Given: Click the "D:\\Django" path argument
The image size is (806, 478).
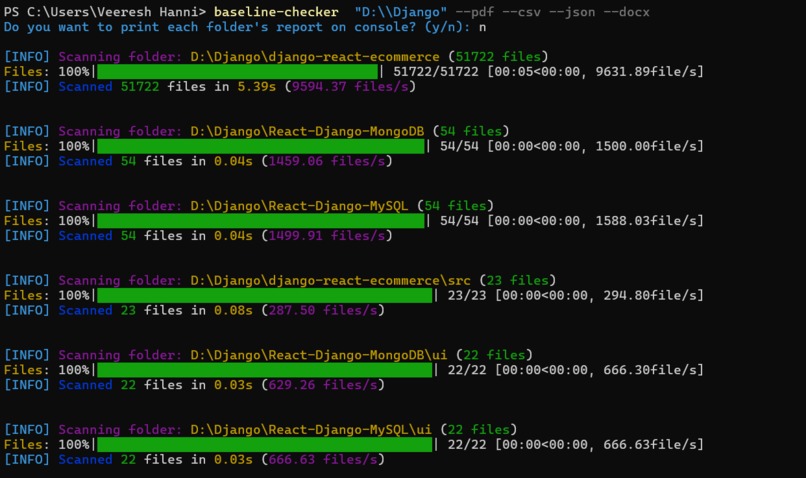Looking at the screenshot, I should (x=400, y=12).
